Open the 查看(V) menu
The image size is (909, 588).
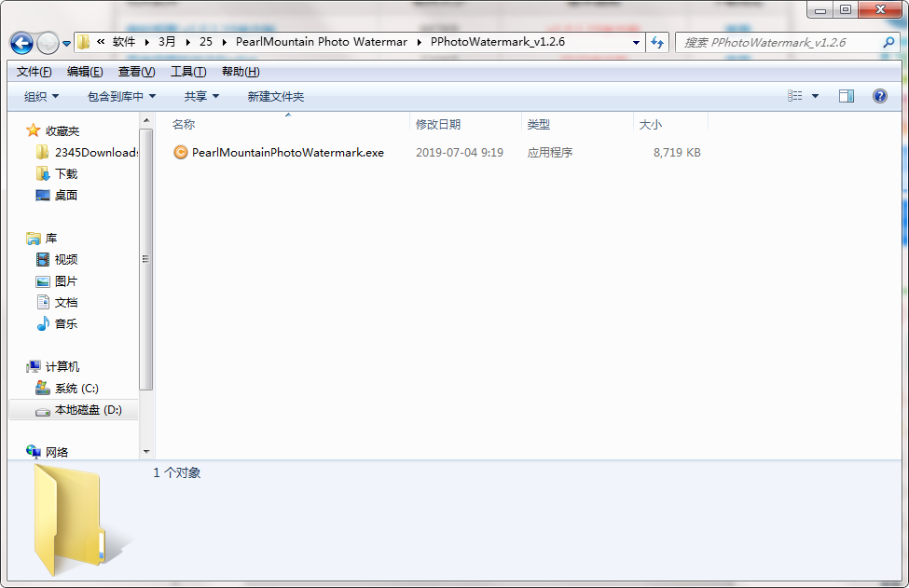136,71
